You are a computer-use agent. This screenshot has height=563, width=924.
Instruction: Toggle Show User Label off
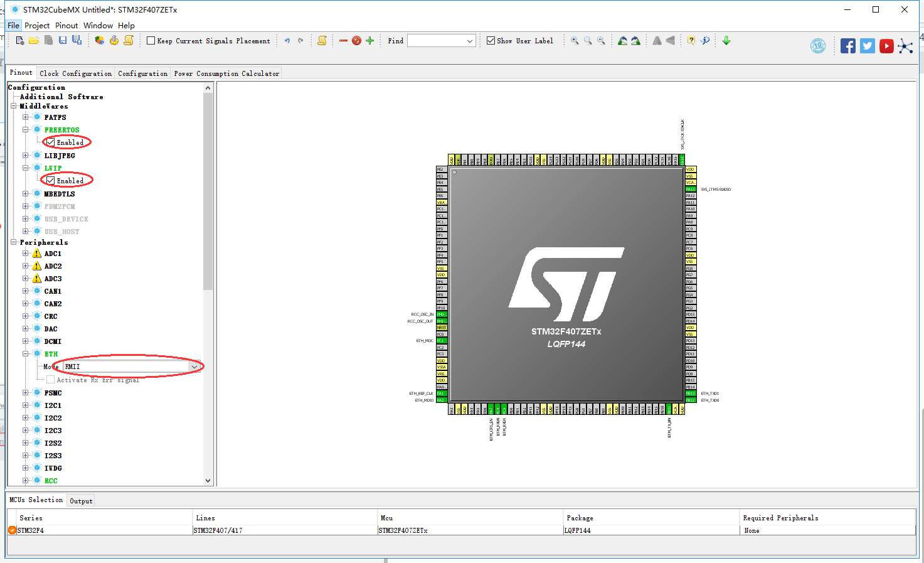click(x=491, y=40)
